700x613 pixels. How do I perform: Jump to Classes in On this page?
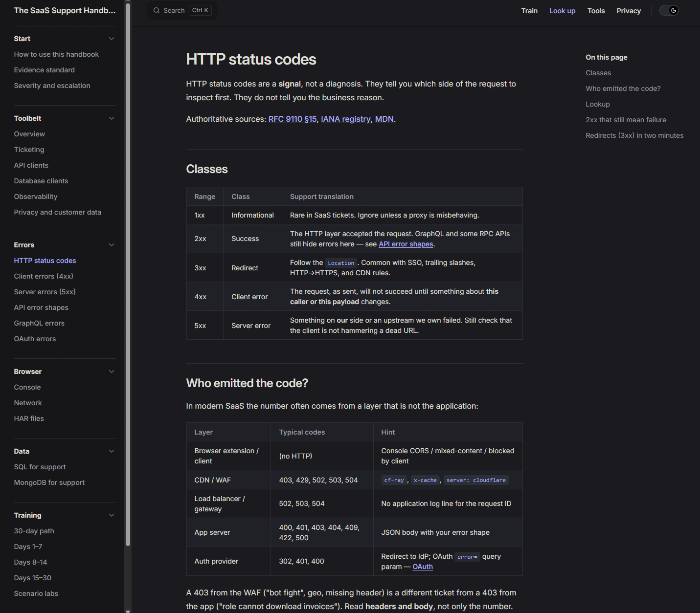pos(598,73)
